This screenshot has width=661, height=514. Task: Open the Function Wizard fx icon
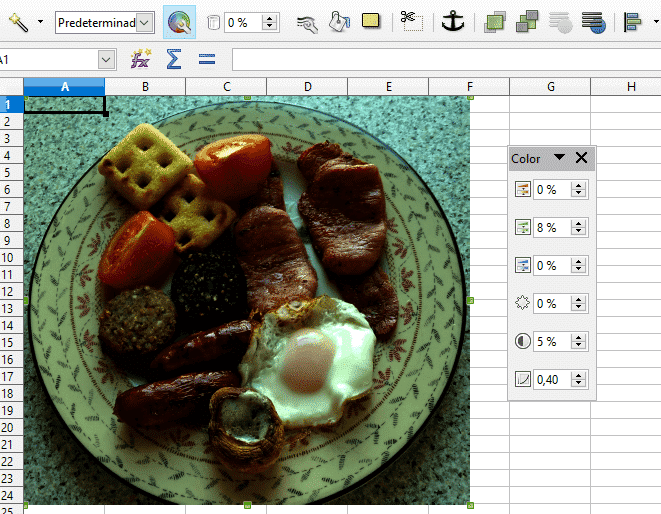point(141,59)
